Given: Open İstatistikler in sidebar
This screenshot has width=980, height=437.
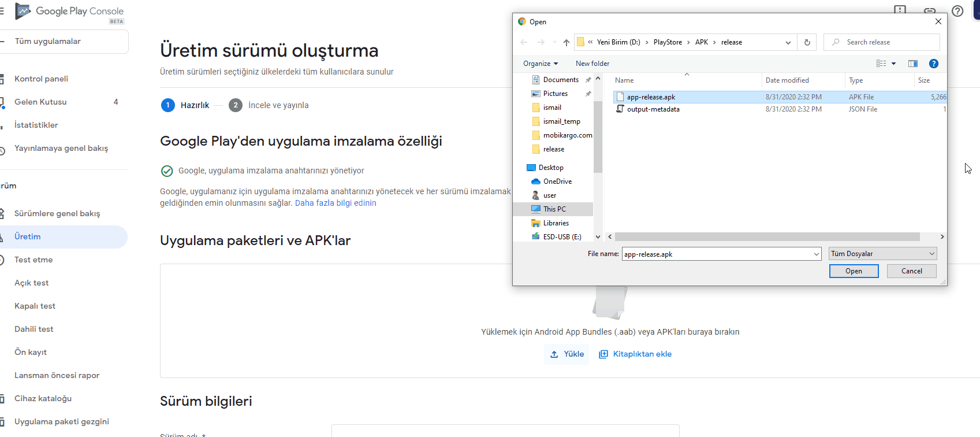Looking at the screenshot, I should pos(36,125).
